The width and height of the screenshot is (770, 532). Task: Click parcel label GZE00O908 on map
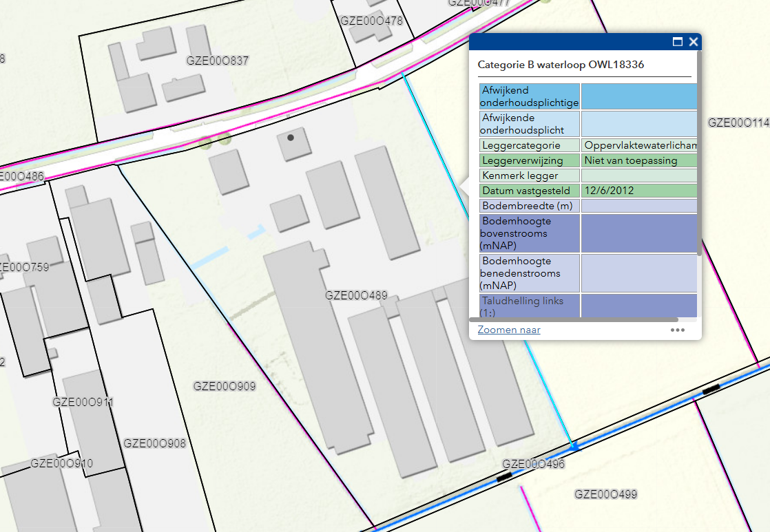pos(155,444)
